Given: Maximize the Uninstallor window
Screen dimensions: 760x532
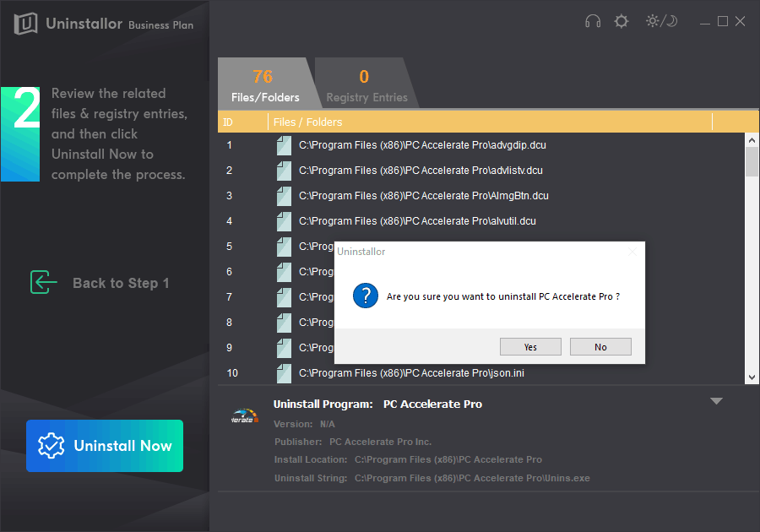Looking at the screenshot, I should pos(723,21).
